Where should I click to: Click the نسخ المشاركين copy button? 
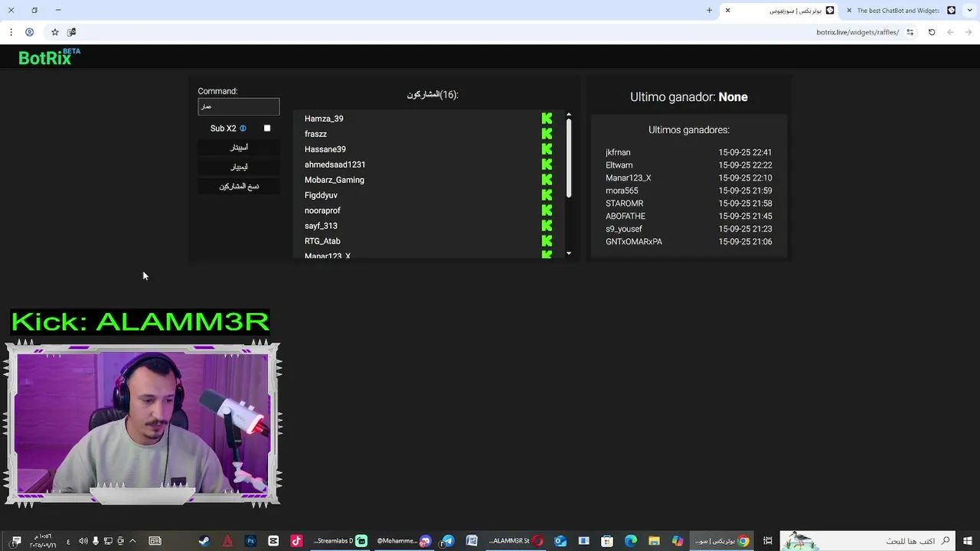point(239,187)
